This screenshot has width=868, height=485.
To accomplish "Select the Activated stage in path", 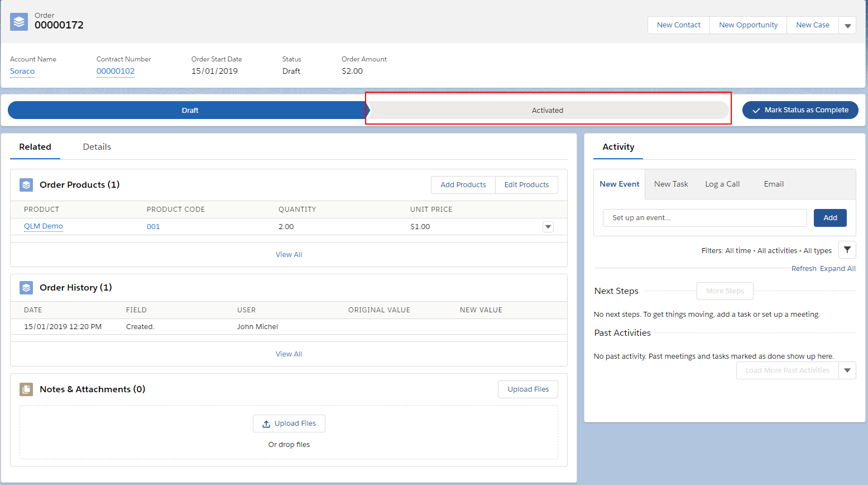I will point(548,110).
